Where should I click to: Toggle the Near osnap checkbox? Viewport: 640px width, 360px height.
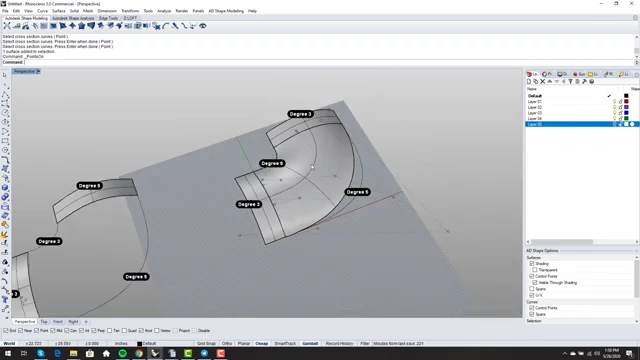20,331
